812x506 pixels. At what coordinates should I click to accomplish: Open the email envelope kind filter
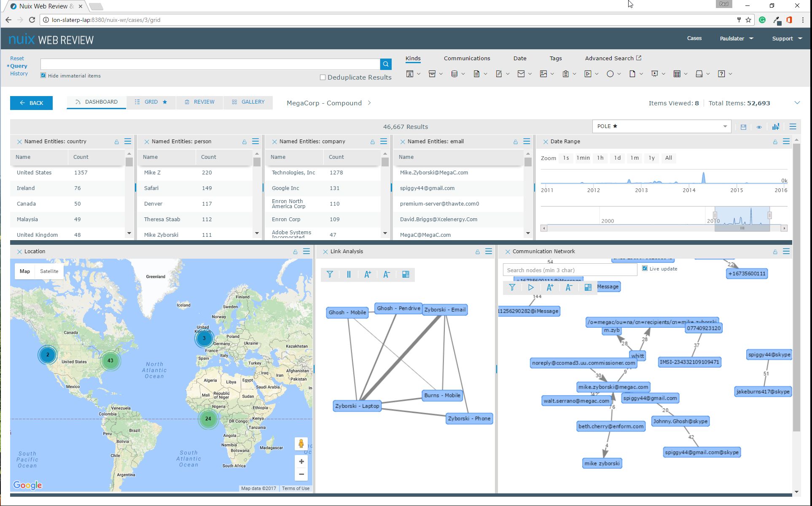pos(521,74)
